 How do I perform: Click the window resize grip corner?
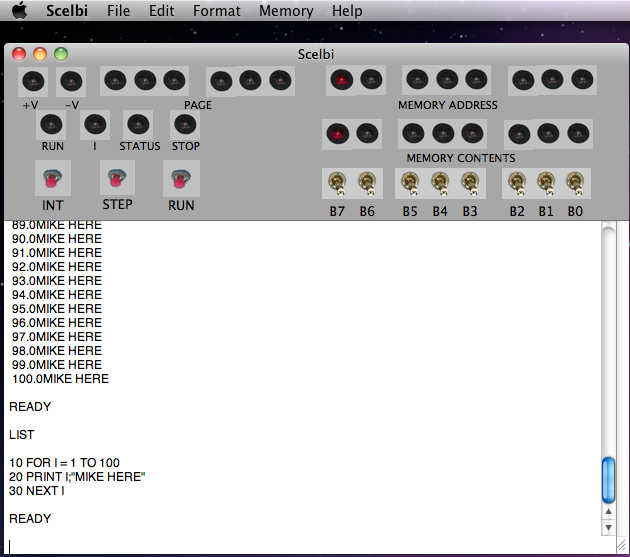click(622, 545)
